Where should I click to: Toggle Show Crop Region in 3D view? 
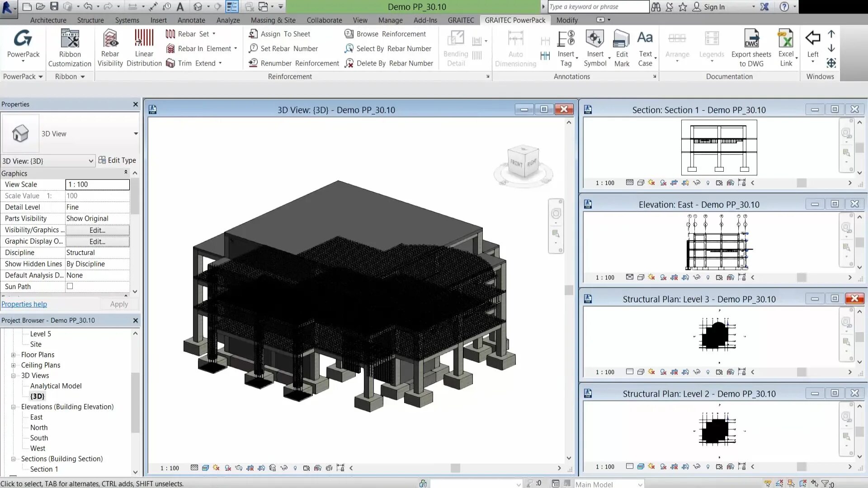click(261, 468)
